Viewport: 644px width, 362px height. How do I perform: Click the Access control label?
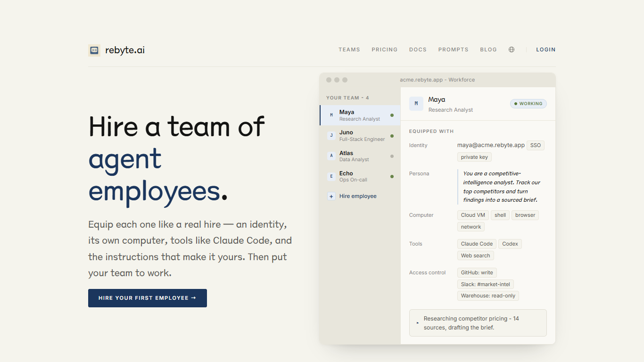point(427,272)
